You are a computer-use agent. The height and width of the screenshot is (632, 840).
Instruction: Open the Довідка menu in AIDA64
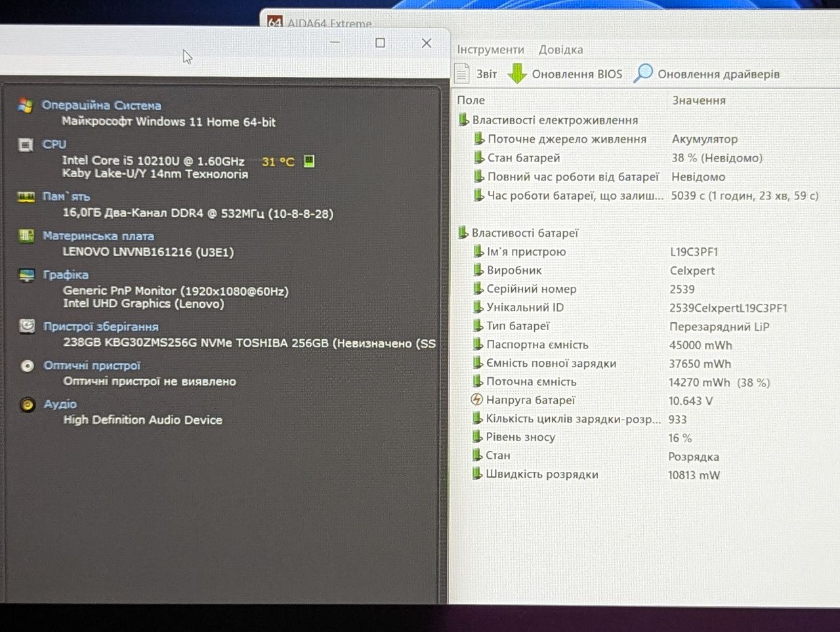tap(560, 50)
